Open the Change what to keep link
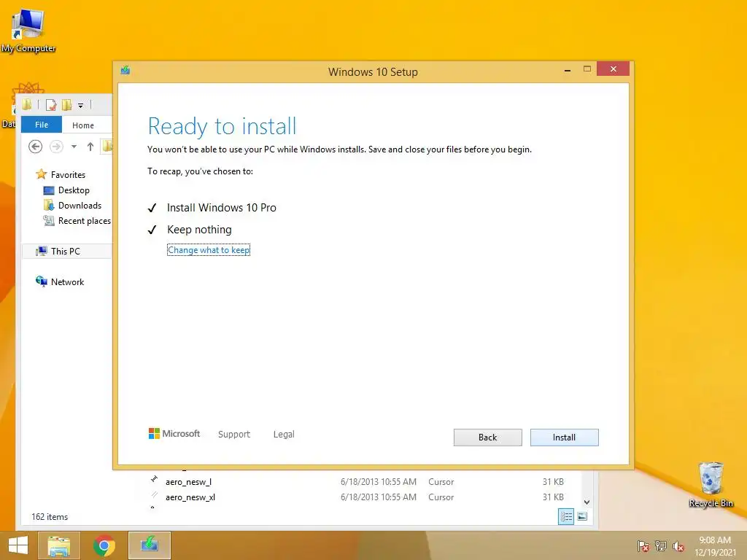 coord(209,250)
